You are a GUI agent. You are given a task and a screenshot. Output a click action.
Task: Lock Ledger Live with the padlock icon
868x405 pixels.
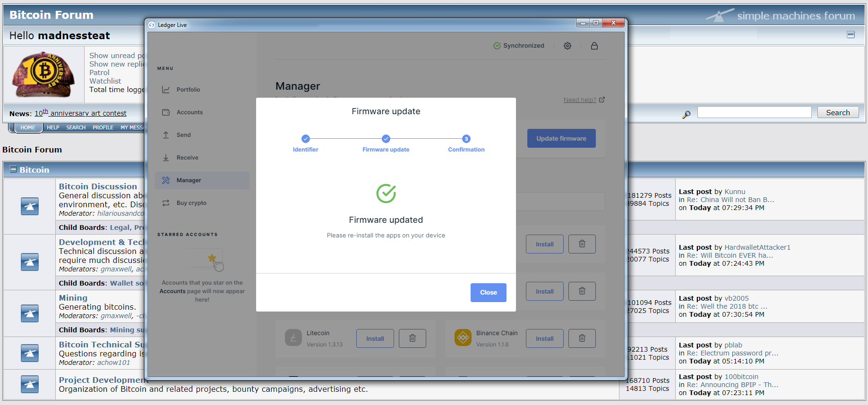tap(594, 46)
